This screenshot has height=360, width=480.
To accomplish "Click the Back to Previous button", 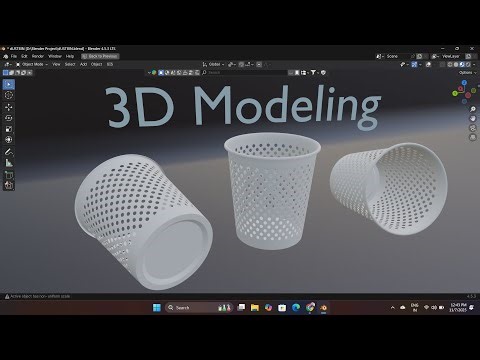I will pos(100,56).
